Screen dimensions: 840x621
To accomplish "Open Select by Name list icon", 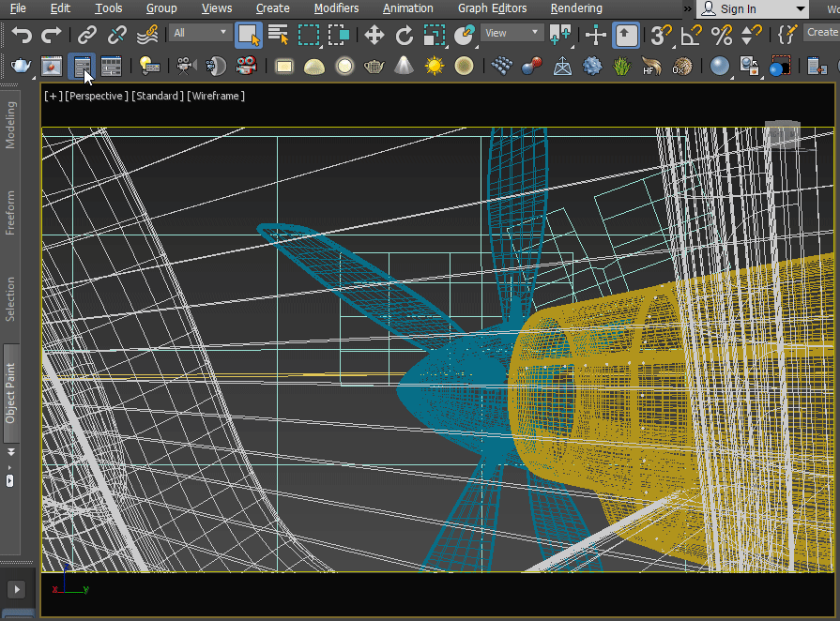I will click(278, 36).
